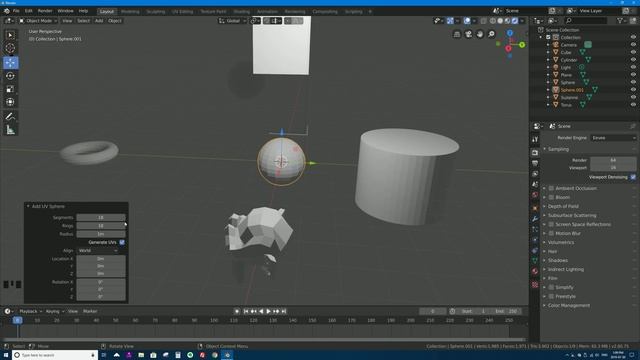
Task: Open the timeline Keying menu
Action: 54,311
